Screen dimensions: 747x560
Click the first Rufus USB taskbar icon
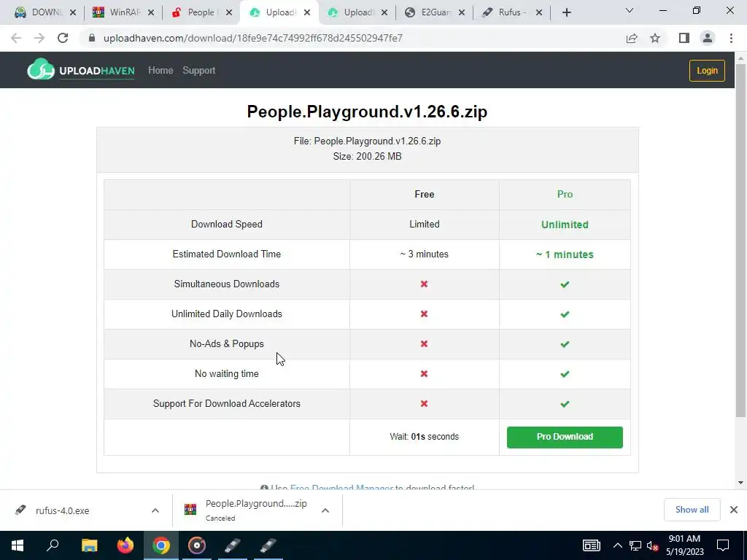[x=233, y=545]
